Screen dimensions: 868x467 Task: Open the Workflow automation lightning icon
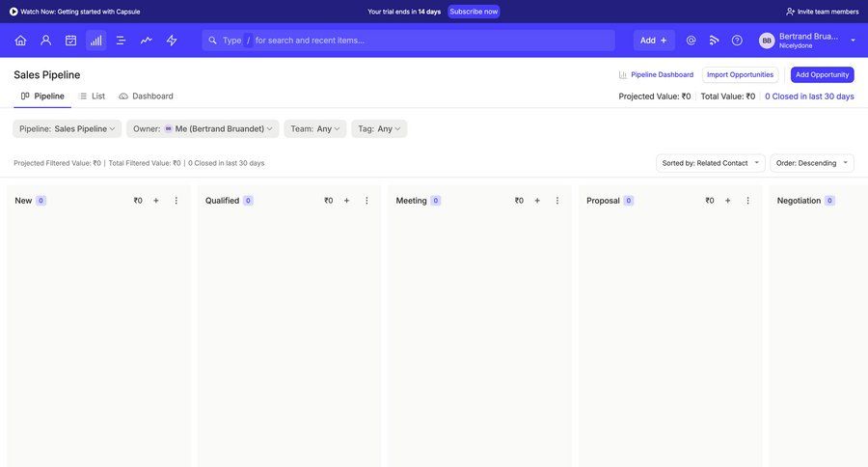(172, 41)
